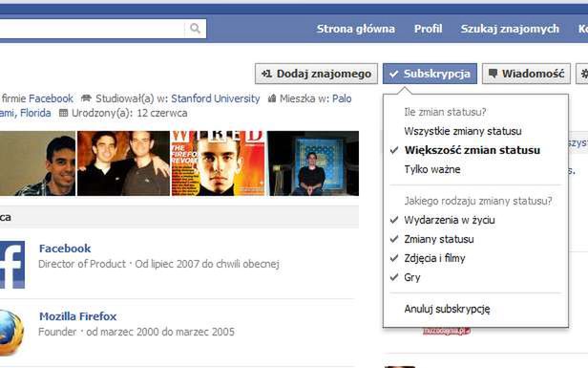Open the 'Mozilla Firefox' work entry title
Viewport: 588px width, 368px height.
78,316
